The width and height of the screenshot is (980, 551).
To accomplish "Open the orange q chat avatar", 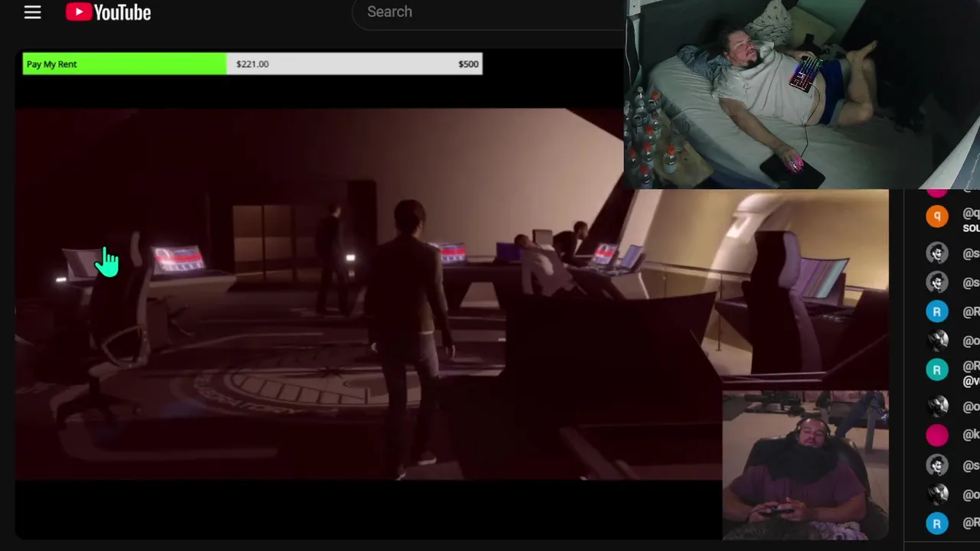I will point(937,217).
